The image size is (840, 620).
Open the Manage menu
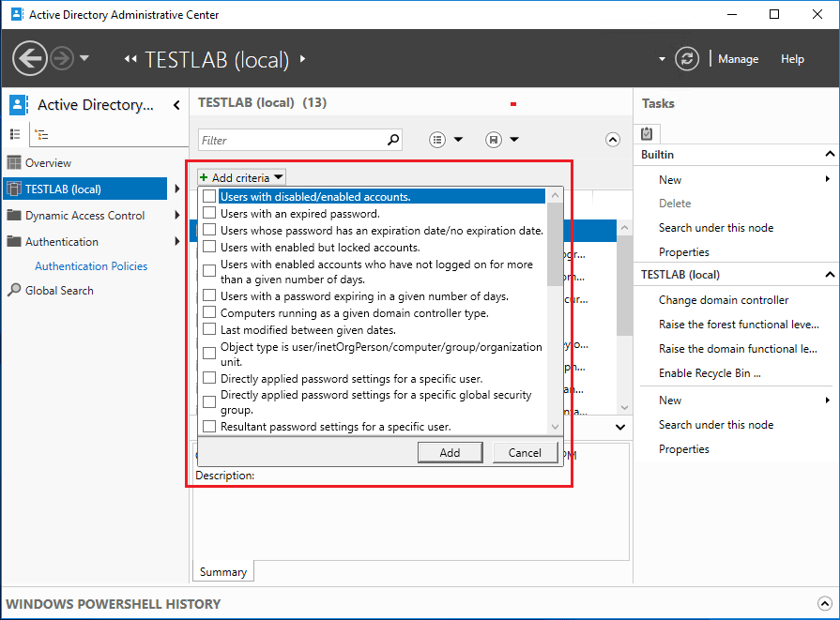click(738, 58)
